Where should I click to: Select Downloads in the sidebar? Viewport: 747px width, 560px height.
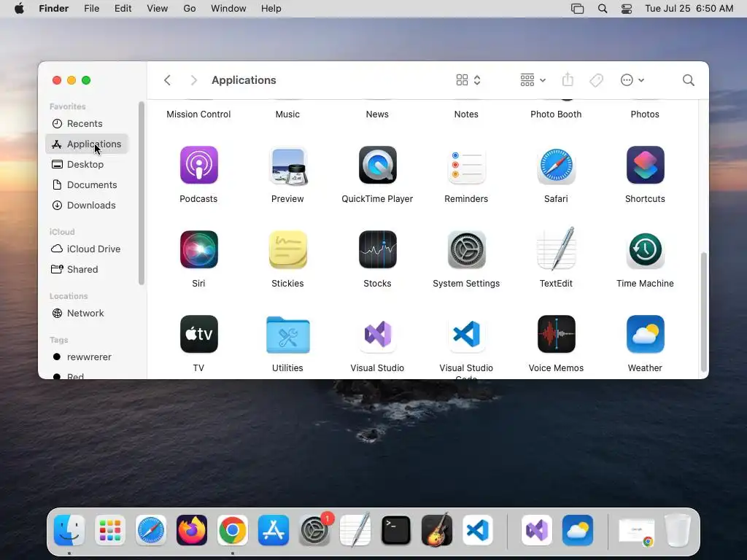click(88, 205)
